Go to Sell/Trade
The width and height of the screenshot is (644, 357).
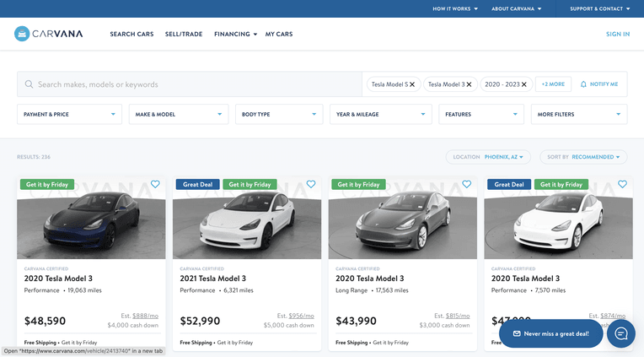[x=184, y=34]
